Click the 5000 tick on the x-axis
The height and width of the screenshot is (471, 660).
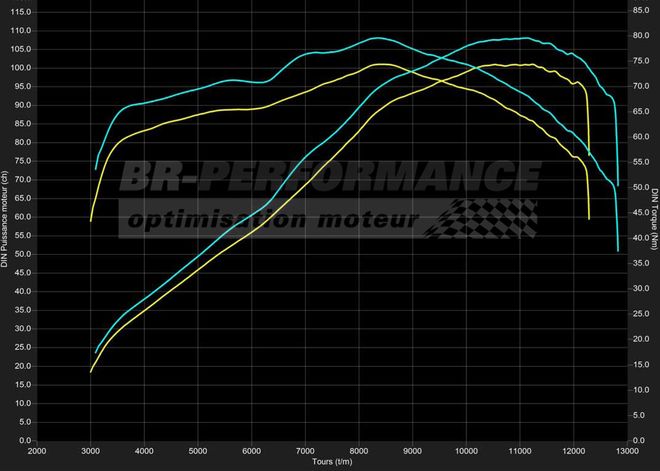(x=198, y=451)
